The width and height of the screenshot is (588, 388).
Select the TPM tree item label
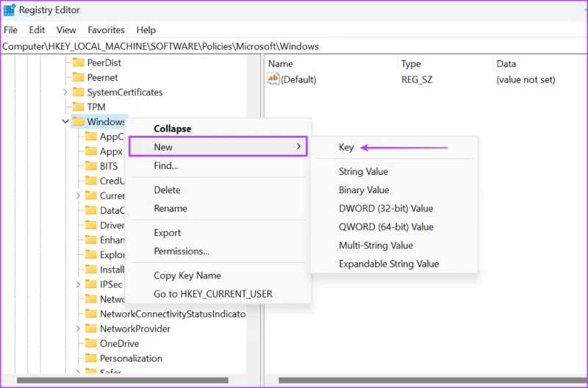point(96,107)
